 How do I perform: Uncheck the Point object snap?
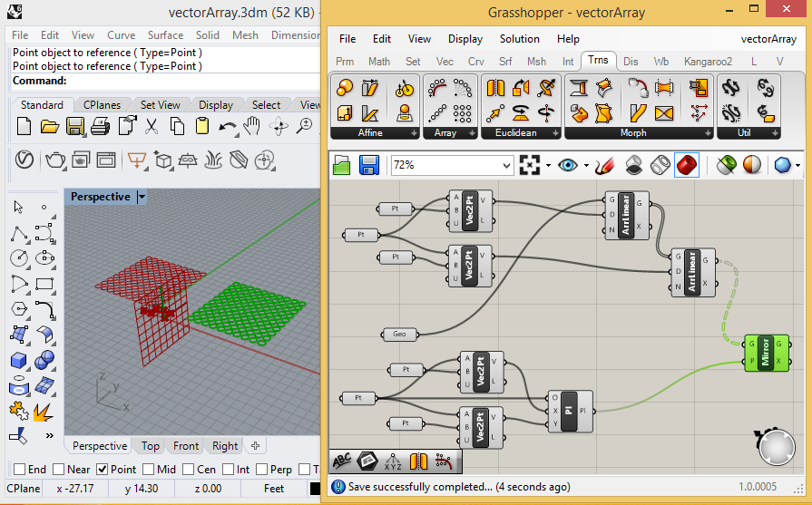point(103,470)
